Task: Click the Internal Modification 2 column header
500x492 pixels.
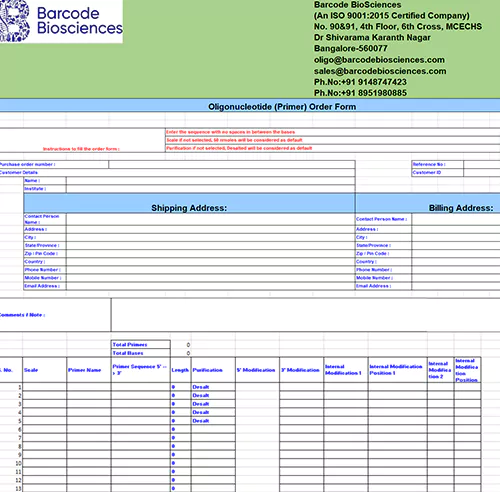Action: pyautogui.click(x=440, y=370)
